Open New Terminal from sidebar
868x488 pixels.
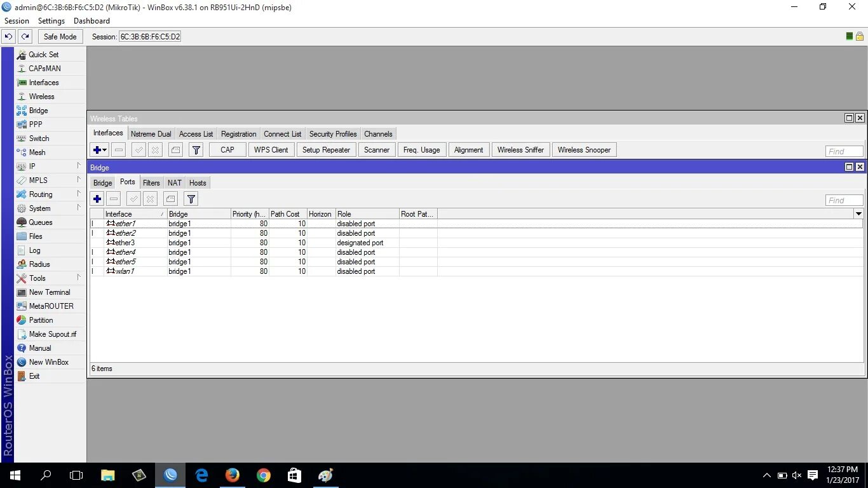coord(50,292)
